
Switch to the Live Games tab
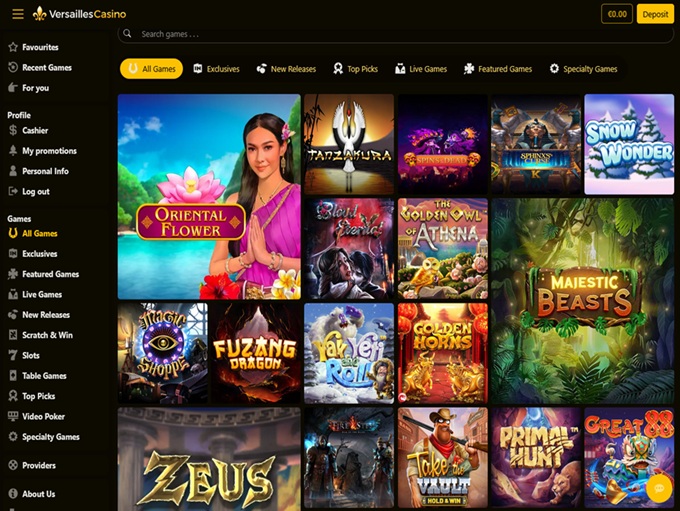point(421,69)
